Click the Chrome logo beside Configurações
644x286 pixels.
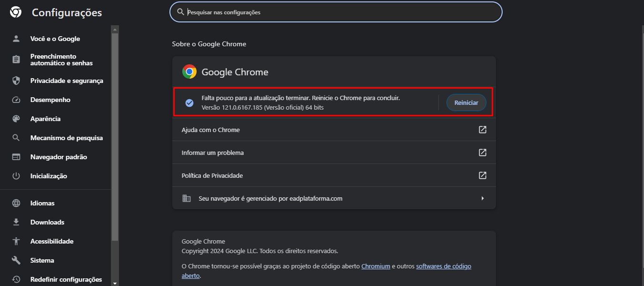click(16, 12)
